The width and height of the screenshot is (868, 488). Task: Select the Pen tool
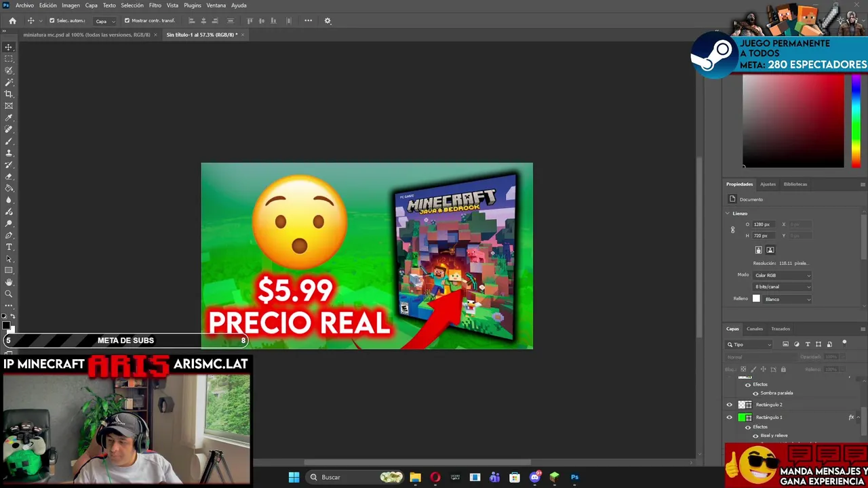pos(9,235)
